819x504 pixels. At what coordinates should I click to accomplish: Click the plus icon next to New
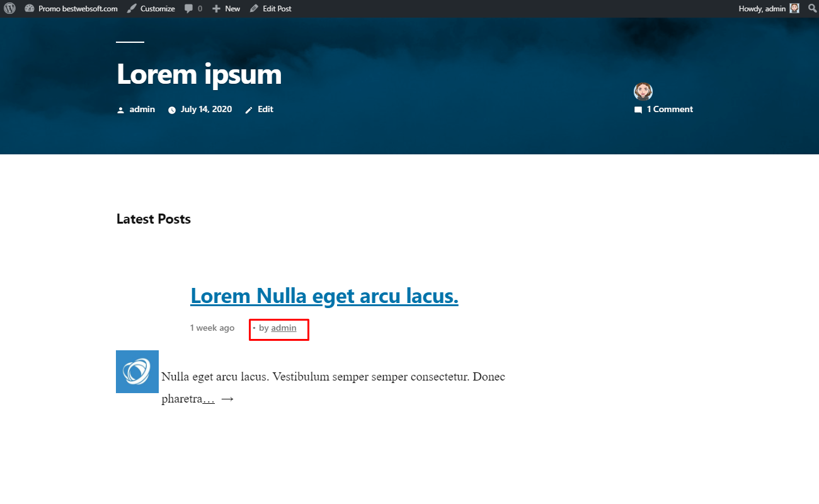pyautogui.click(x=216, y=9)
